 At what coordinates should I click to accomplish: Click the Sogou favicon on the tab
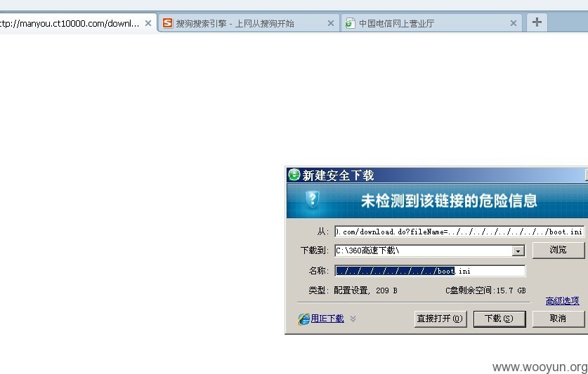pyautogui.click(x=168, y=23)
